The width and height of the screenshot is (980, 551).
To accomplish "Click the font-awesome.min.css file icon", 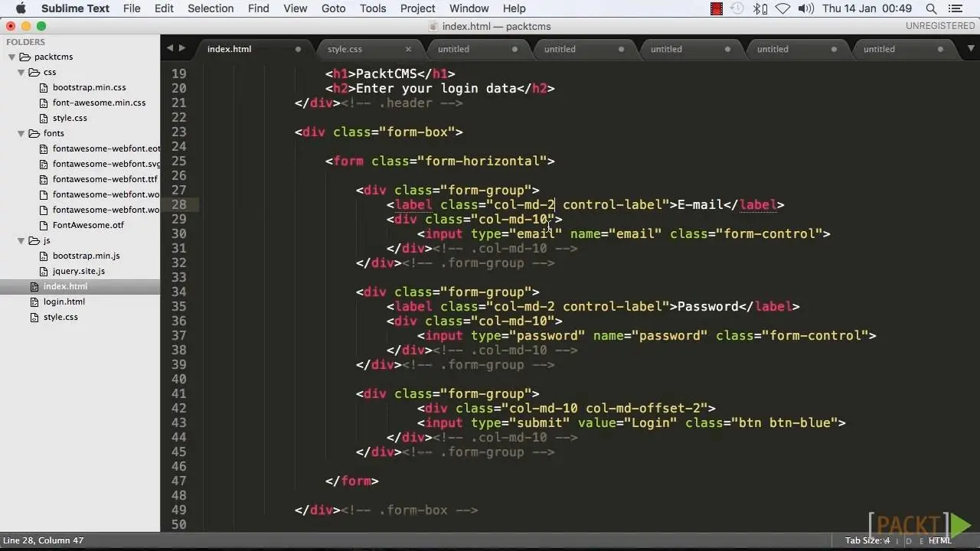I will [44, 103].
